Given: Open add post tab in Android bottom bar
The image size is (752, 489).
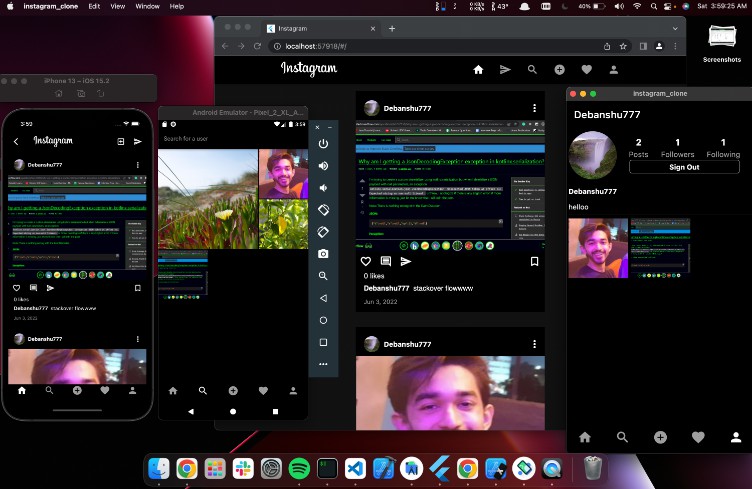Looking at the screenshot, I should (233, 391).
